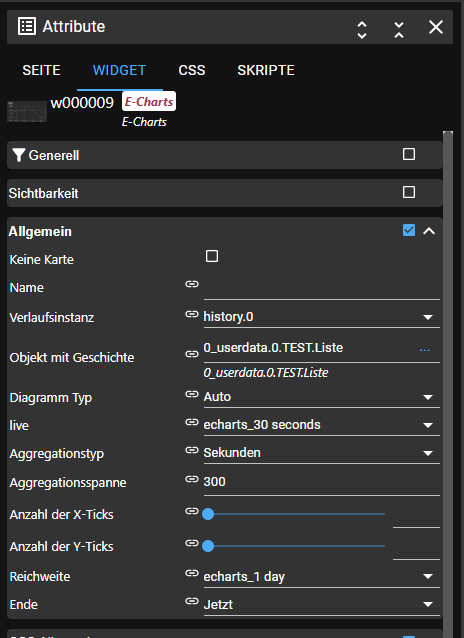This screenshot has width=464, height=638.
Task: Click the Aggregationstyp label
Action: (x=57, y=454)
